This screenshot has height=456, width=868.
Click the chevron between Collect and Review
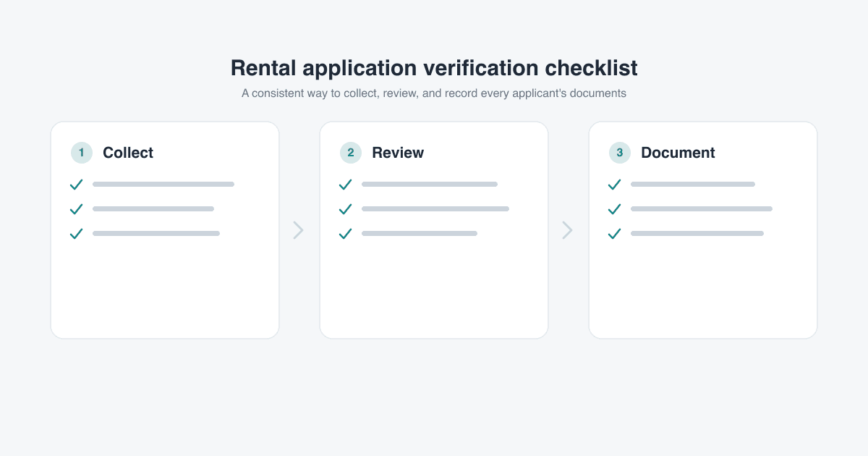click(299, 230)
